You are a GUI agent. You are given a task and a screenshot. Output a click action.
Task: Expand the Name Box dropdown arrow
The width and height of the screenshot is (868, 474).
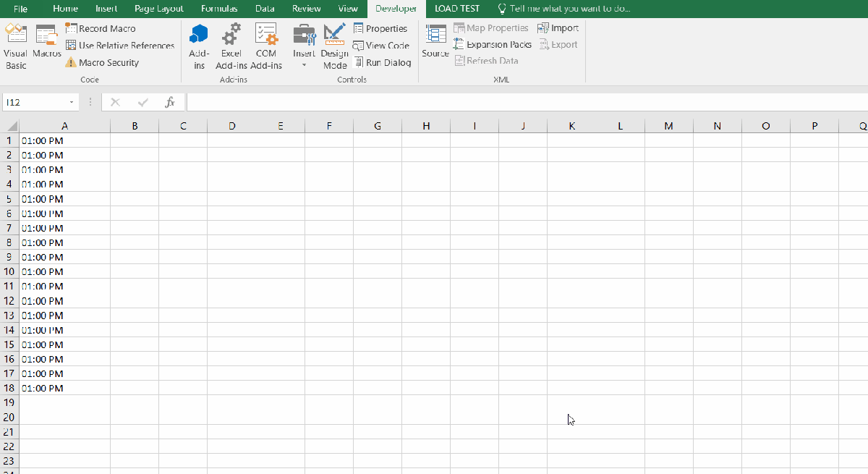click(72, 103)
